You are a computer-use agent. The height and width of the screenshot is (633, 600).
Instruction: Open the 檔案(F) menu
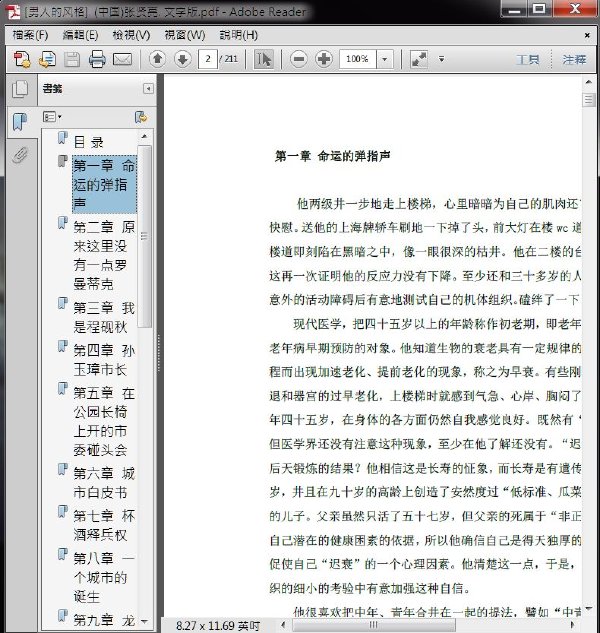pyautogui.click(x=30, y=35)
